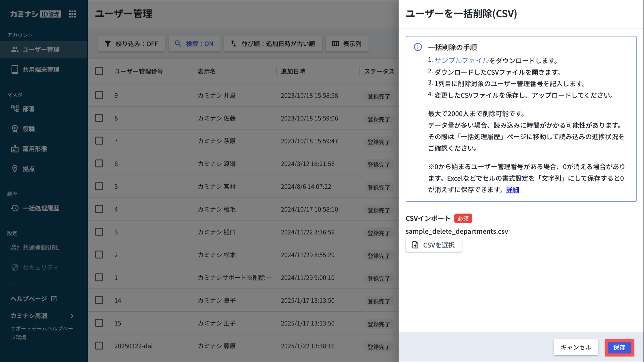Open 拠点 in the sidebar
Image resolution: width=644 pixels, height=362 pixels.
28,169
